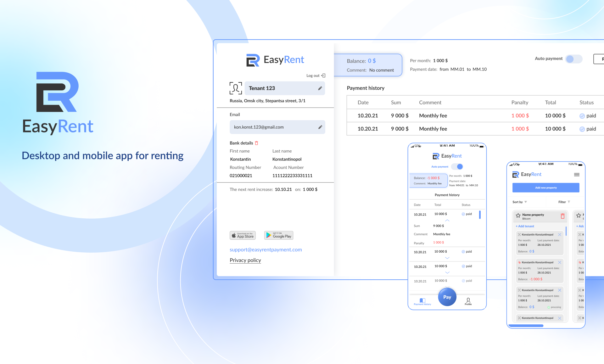Open the Privacy policy link
Image resolution: width=604 pixels, height=364 pixels.
245,260
